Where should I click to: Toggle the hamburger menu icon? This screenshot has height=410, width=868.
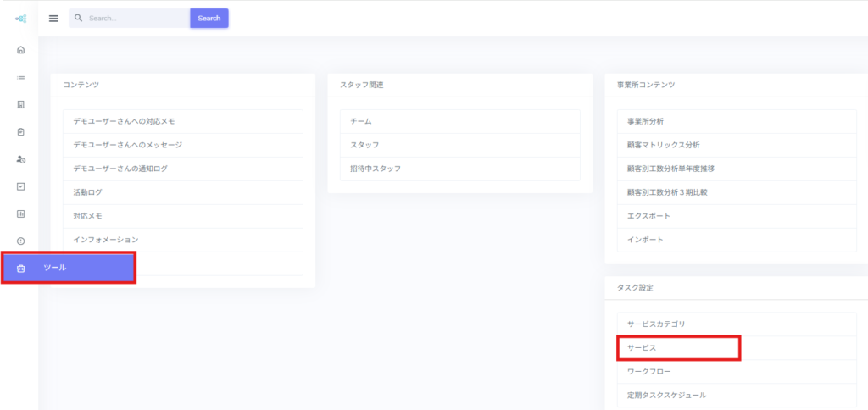pos(53,19)
